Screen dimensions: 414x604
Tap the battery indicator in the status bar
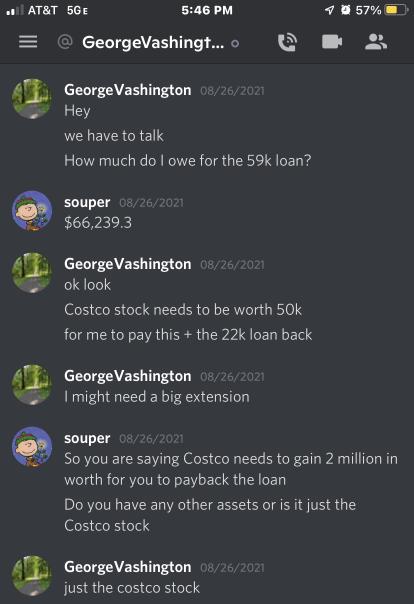396,10
